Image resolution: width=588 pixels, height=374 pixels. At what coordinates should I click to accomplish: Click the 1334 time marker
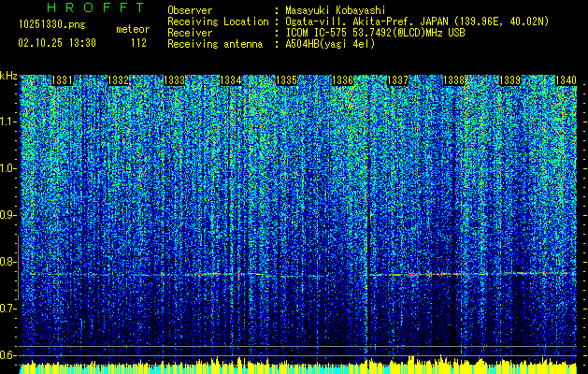pos(230,80)
